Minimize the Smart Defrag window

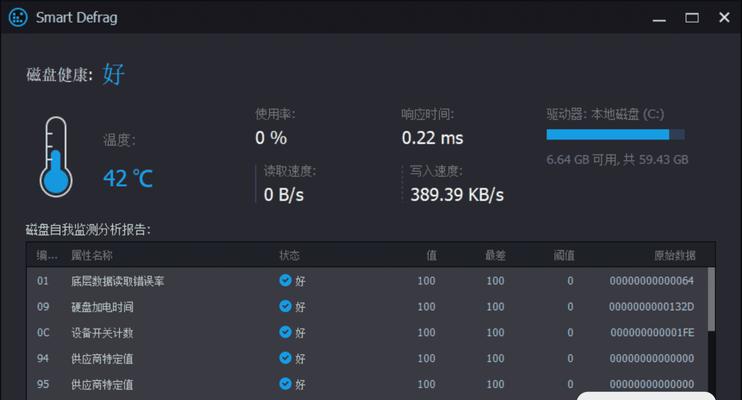click(x=659, y=18)
